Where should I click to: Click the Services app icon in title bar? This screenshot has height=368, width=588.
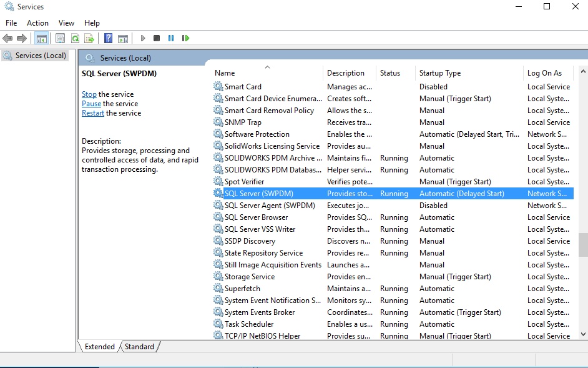pyautogui.click(x=9, y=6)
